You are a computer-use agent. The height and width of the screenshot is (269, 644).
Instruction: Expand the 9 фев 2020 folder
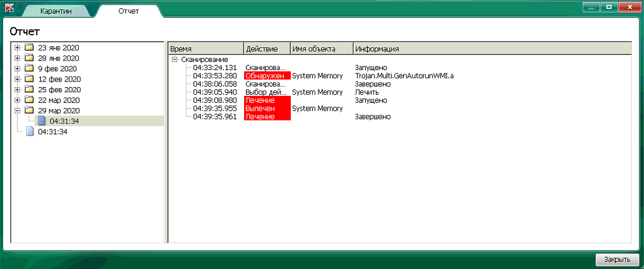pos(17,69)
